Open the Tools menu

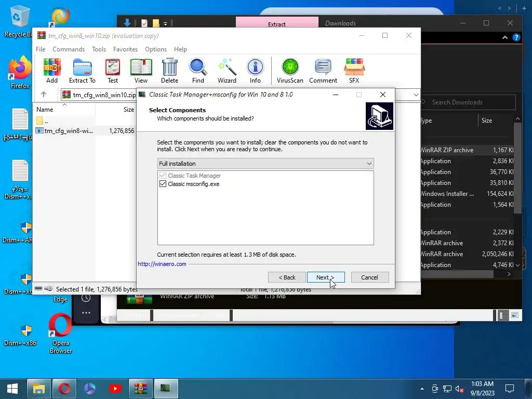click(x=99, y=49)
